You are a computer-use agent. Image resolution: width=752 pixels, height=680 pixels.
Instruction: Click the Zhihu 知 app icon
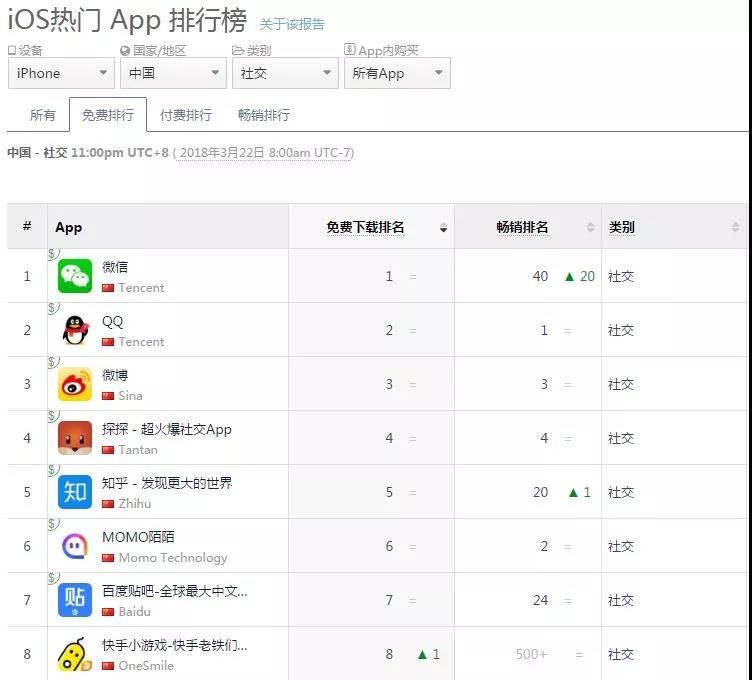pyautogui.click(x=75, y=492)
